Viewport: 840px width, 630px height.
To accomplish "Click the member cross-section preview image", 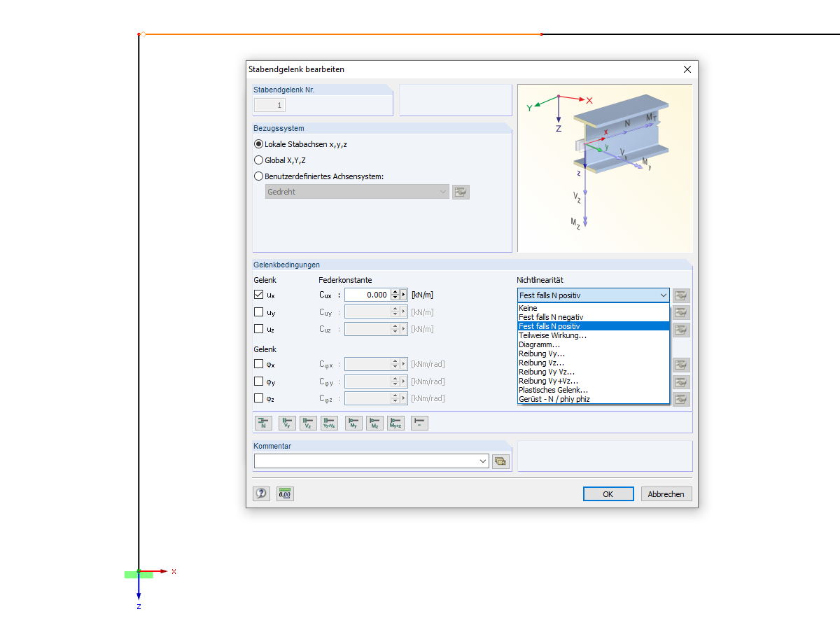I will click(605, 169).
